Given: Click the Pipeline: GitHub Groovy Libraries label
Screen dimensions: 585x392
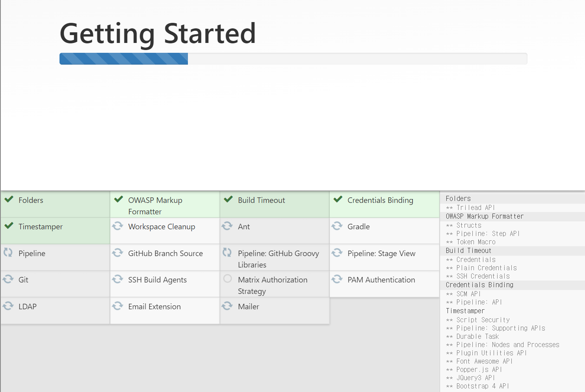Looking at the screenshot, I should [279, 259].
